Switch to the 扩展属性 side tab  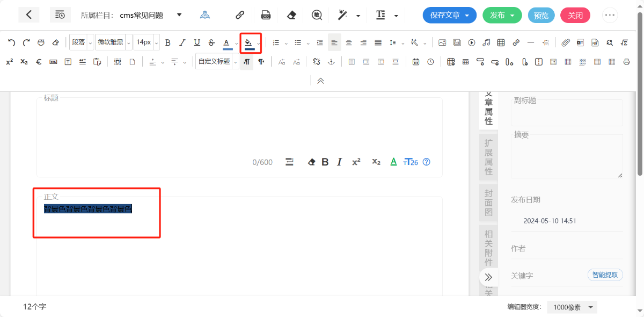[x=488, y=157]
